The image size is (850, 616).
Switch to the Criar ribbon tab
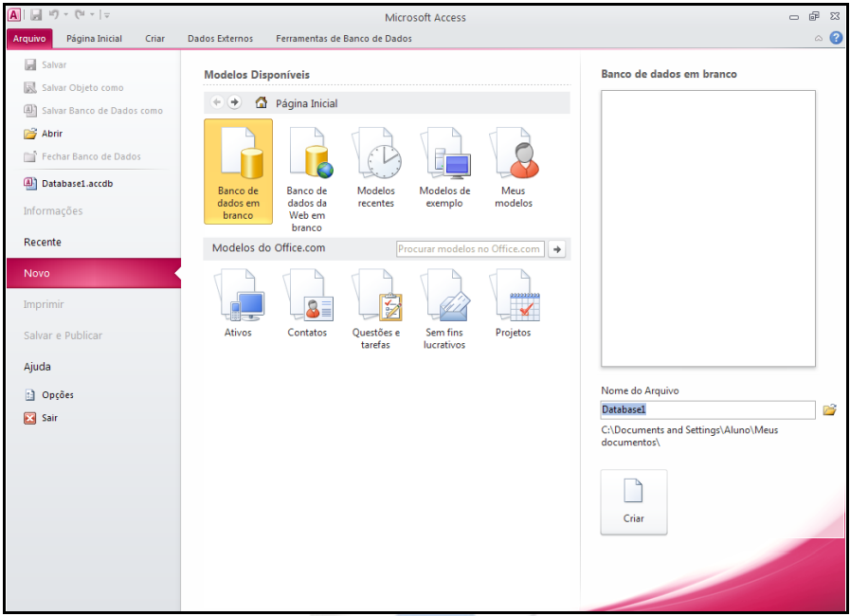pos(154,39)
